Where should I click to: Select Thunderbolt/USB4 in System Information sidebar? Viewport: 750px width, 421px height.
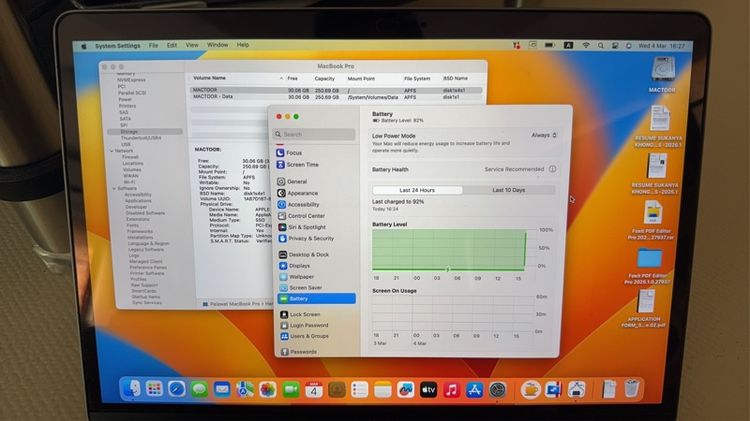(x=141, y=138)
